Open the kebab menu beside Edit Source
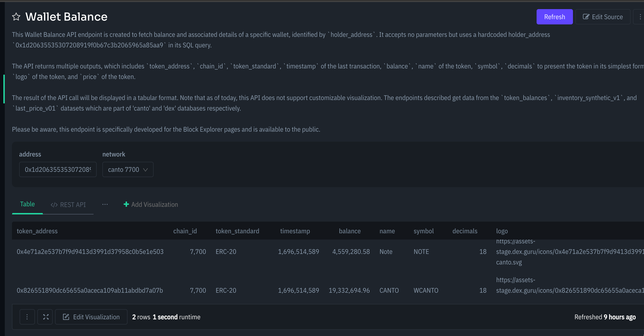This screenshot has height=336, width=644. pyautogui.click(x=640, y=17)
